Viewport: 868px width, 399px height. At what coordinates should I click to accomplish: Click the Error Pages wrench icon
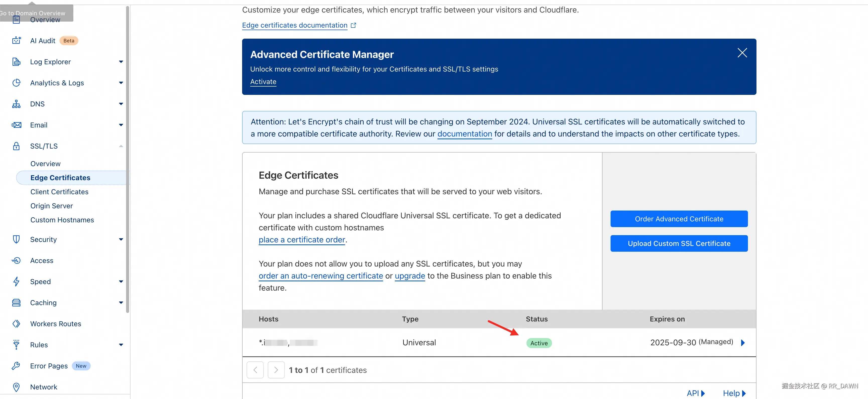point(16,366)
